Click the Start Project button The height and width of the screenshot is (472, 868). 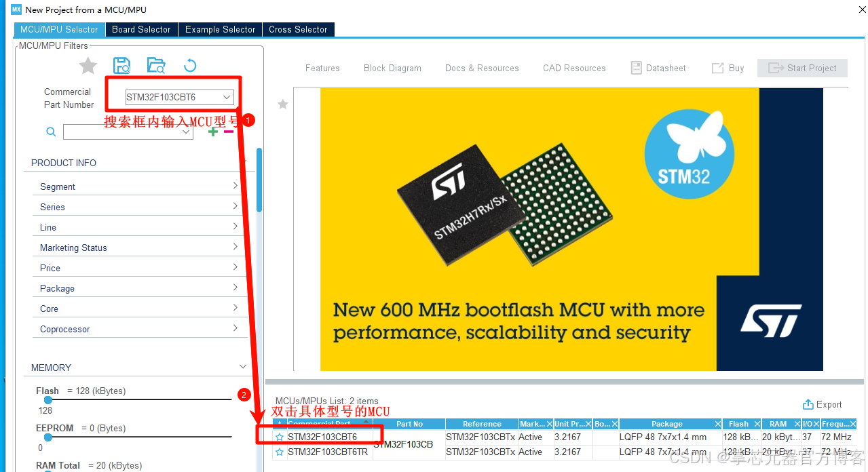[x=802, y=68]
